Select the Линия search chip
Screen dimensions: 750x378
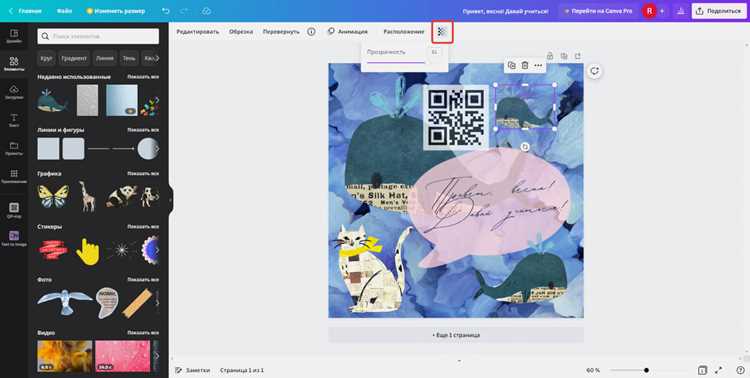coord(105,58)
